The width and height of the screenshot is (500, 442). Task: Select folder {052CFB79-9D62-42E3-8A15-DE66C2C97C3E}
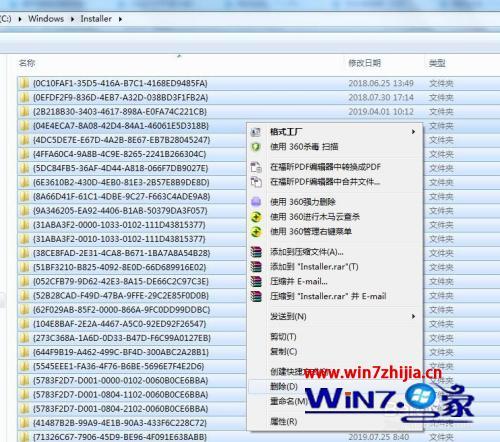(121, 282)
